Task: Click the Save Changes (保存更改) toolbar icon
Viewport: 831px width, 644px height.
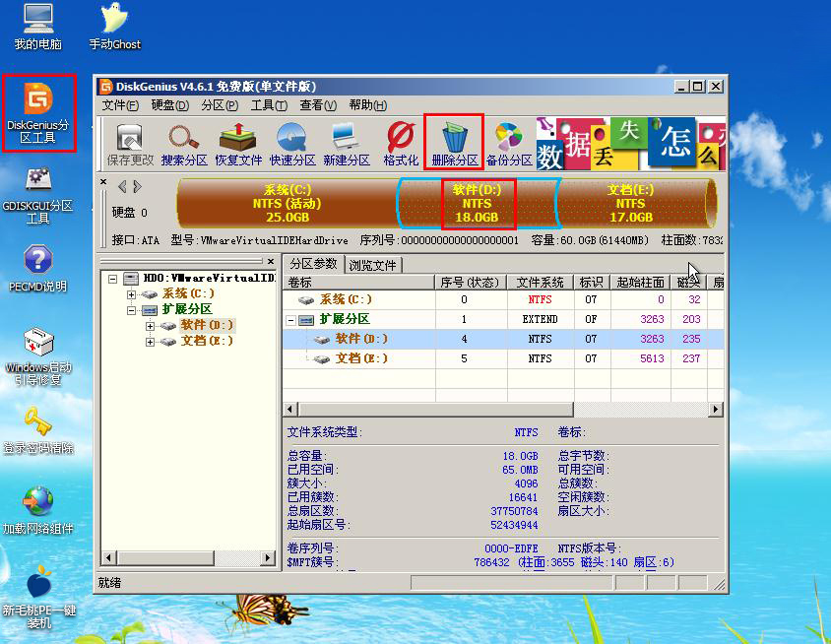Action: pos(130,144)
